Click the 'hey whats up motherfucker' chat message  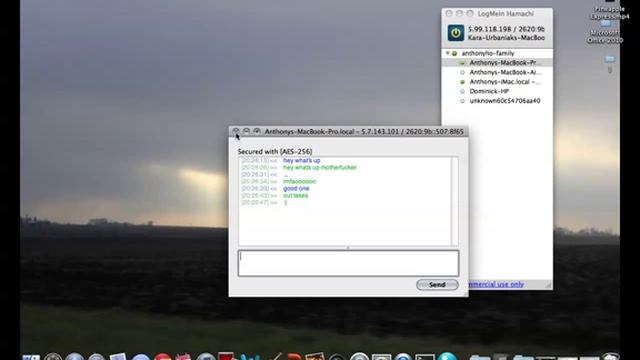pos(320,167)
